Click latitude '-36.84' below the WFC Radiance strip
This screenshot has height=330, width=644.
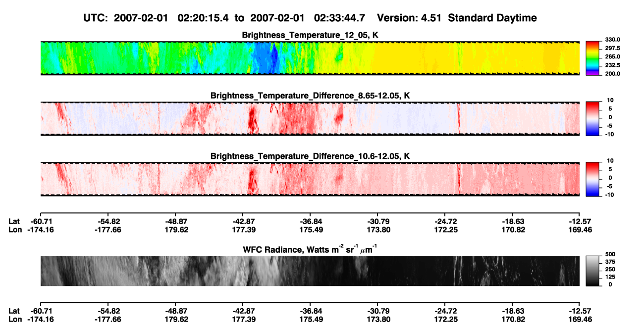pyautogui.click(x=310, y=311)
